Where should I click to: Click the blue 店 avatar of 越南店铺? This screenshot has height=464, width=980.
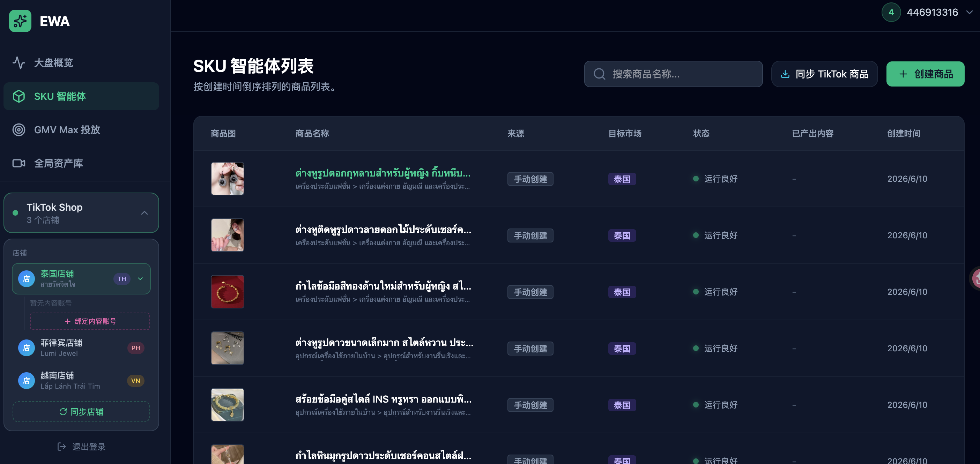click(27, 380)
